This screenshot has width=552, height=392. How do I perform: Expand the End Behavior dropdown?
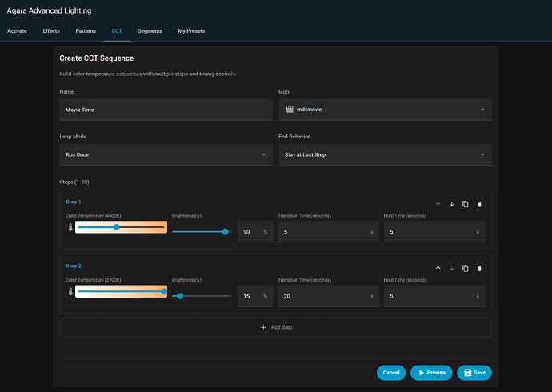(384, 154)
